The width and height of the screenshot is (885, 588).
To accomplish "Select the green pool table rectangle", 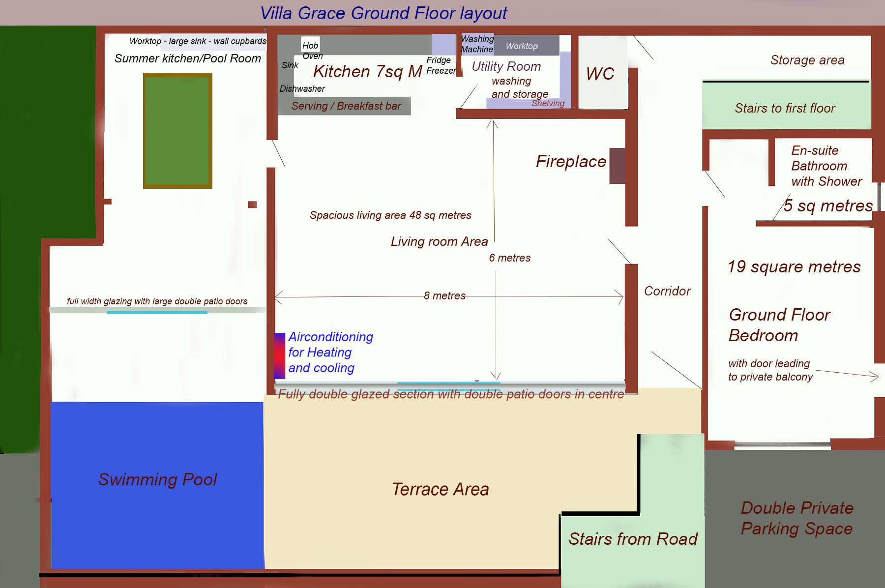I will click(x=177, y=131).
